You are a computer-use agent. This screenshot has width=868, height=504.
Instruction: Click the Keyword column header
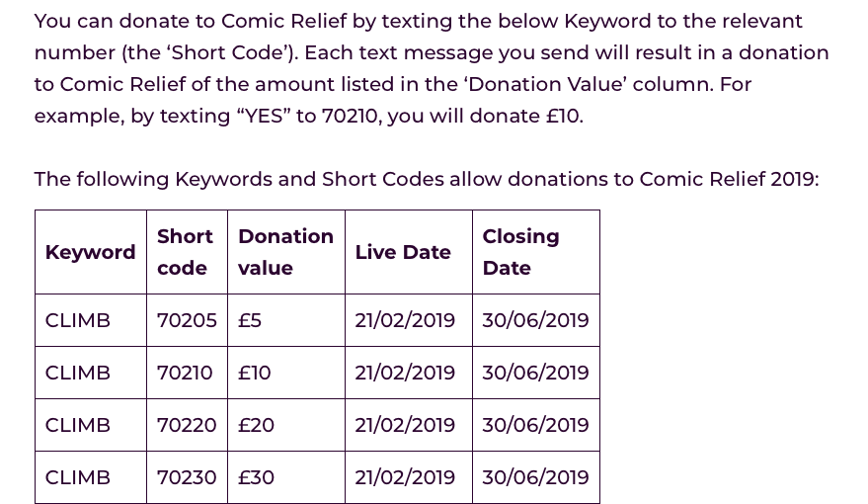coord(90,252)
